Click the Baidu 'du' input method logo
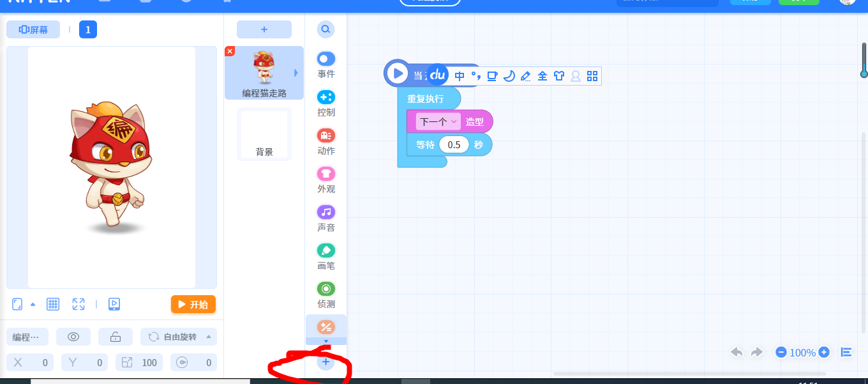 coord(437,75)
